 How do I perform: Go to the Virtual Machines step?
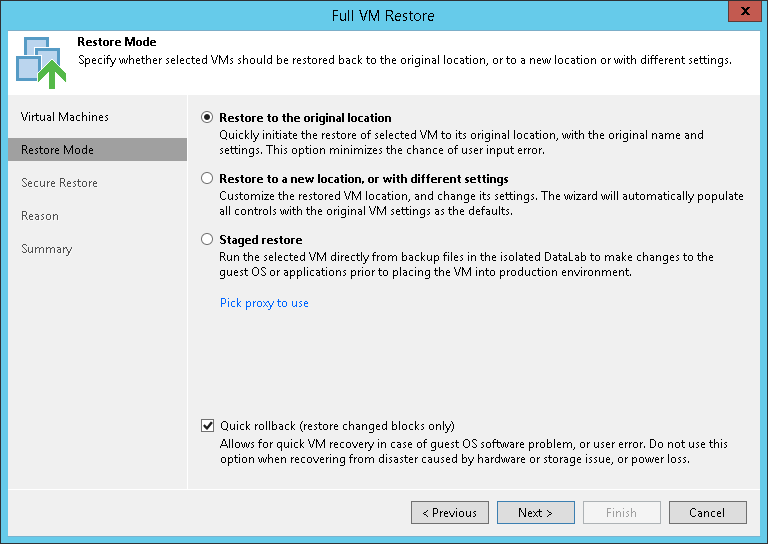65,117
